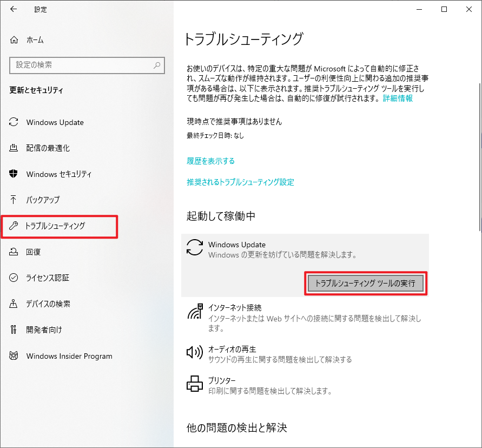Select オーディオの再生 troubleshooter title
Viewport: 482px width, 448px height.
[x=232, y=350]
